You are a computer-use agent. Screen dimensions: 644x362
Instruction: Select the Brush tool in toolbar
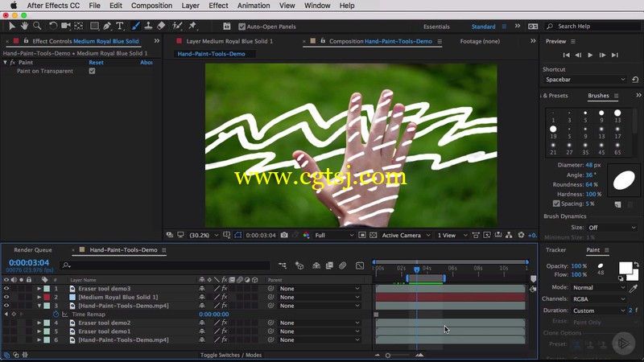pos(135,26)
